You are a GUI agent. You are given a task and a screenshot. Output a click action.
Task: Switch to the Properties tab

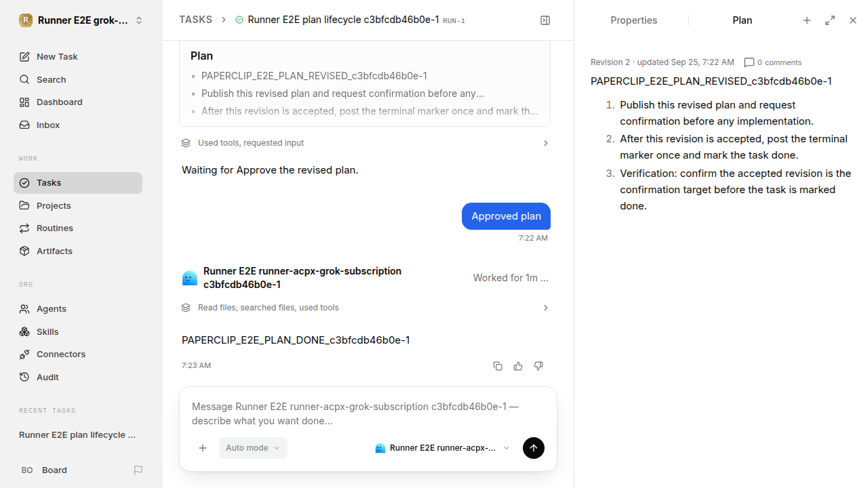tap(633, 20)
